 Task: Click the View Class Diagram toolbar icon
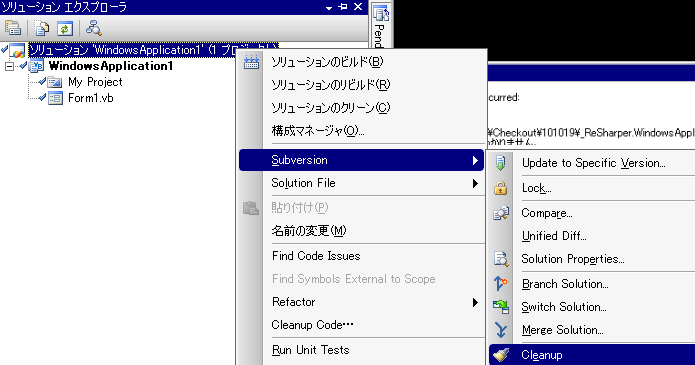(94, 28)
